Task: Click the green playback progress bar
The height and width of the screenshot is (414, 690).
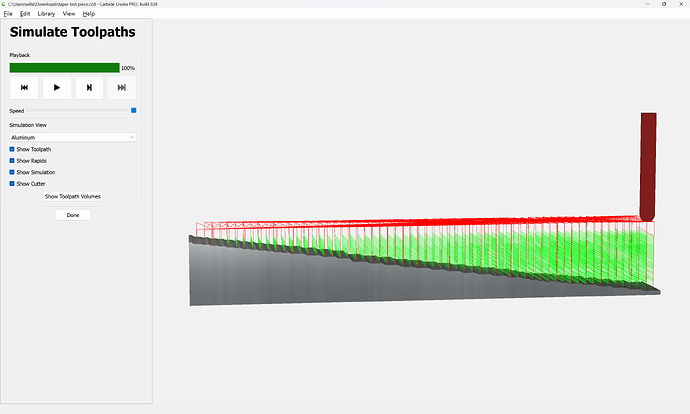Action: [x=64, y=68]
